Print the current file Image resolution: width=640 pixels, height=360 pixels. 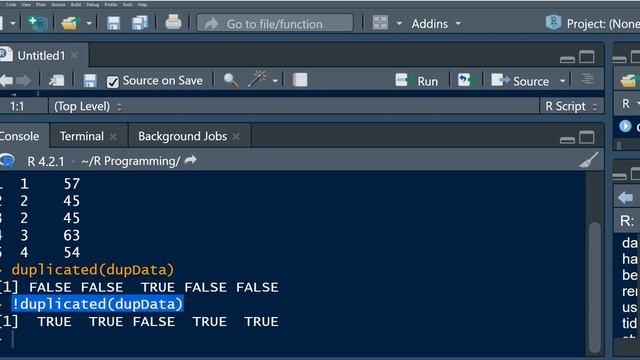tap(173, 22)
